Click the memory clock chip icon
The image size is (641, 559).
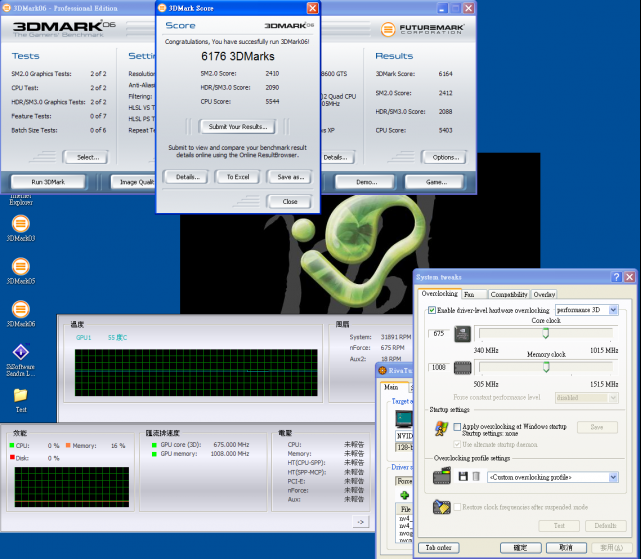[462, 368]
